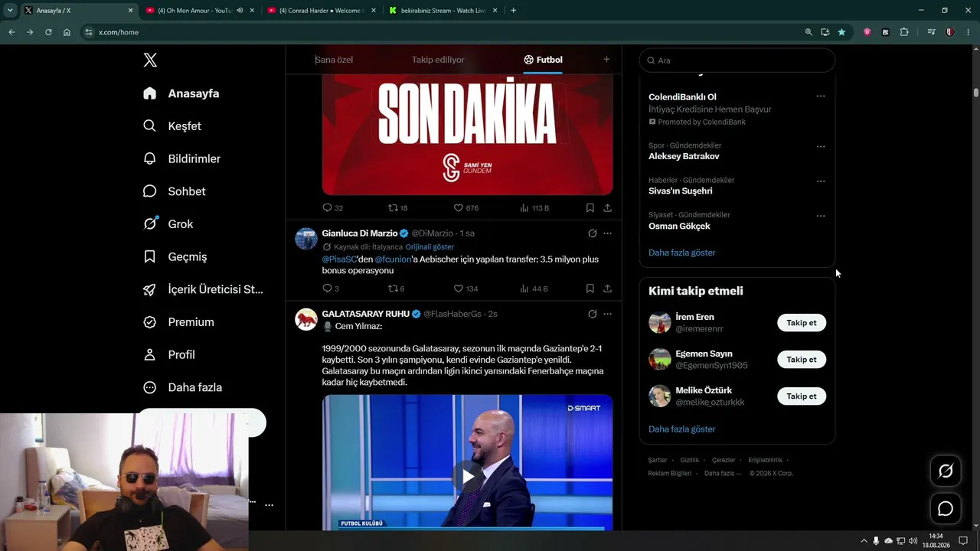This screenshot has width=980, height=551.
Task: Click the browser home button
Action: point(67,32)
